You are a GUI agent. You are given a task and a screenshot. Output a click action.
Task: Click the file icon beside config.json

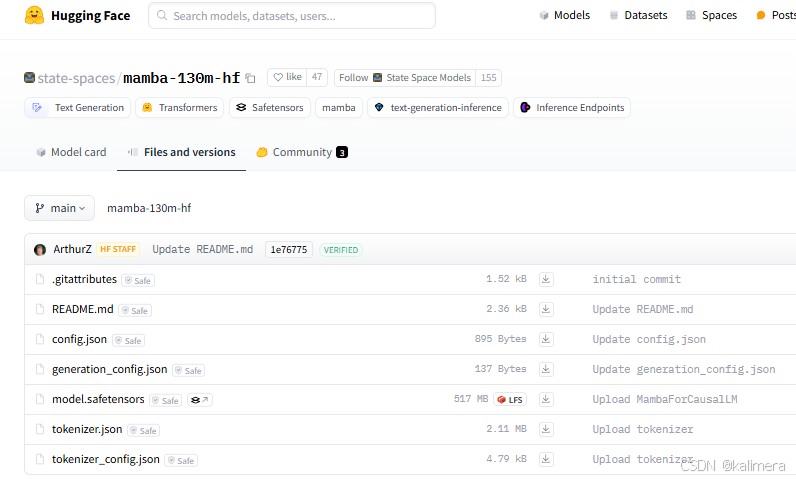coord(40,339)
